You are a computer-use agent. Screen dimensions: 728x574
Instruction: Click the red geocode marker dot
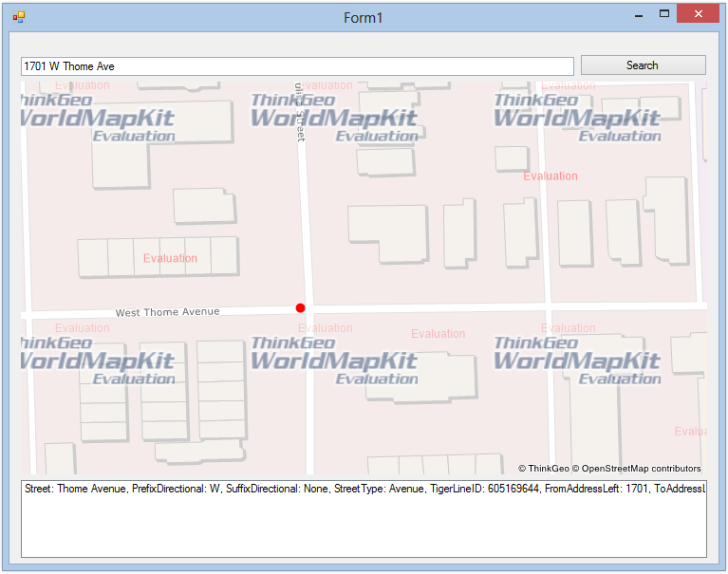tap(300, 308)
